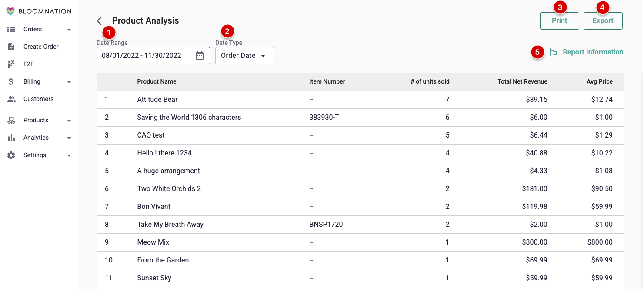Open the date range calendar picker icon
Screen dimensions: 644x289
[x=200, y=56]
